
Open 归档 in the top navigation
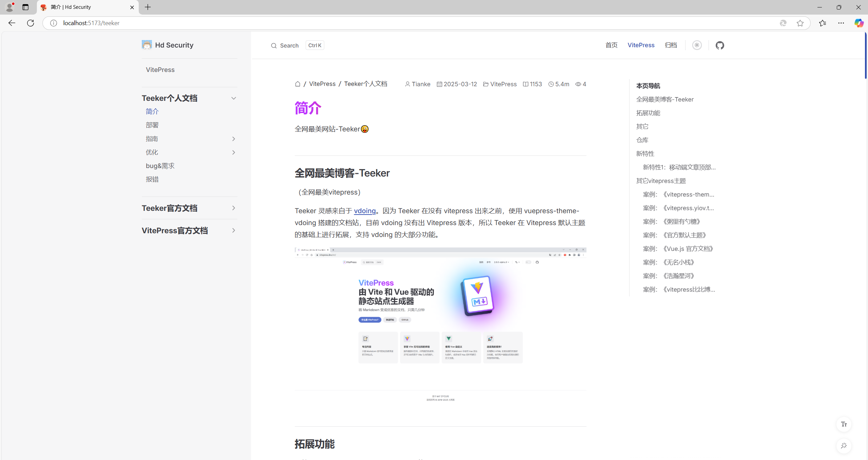pos(671,45)
